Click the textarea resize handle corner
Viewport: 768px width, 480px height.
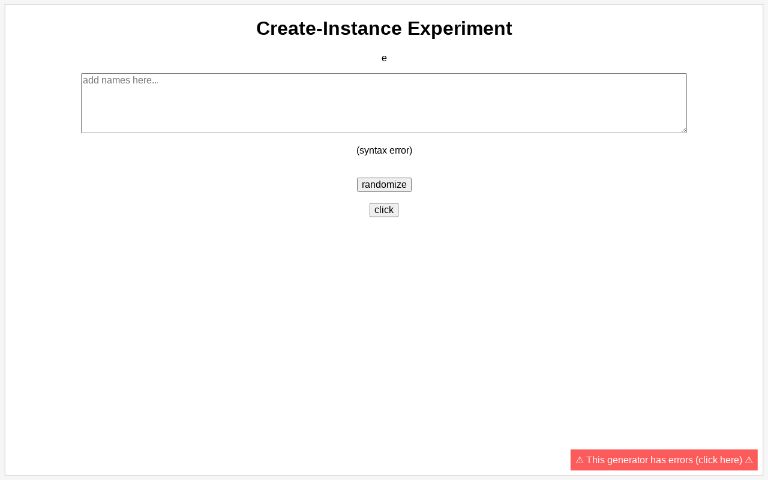point(684,130)
